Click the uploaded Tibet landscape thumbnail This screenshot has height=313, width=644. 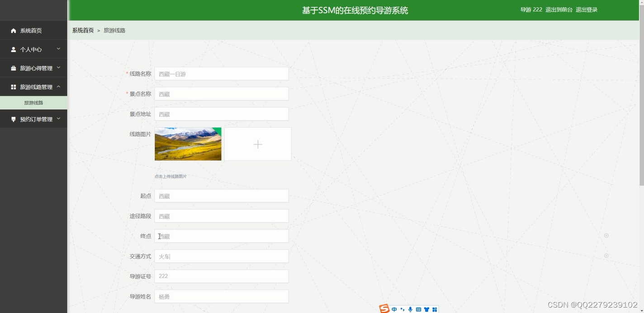tap(188, 144)
